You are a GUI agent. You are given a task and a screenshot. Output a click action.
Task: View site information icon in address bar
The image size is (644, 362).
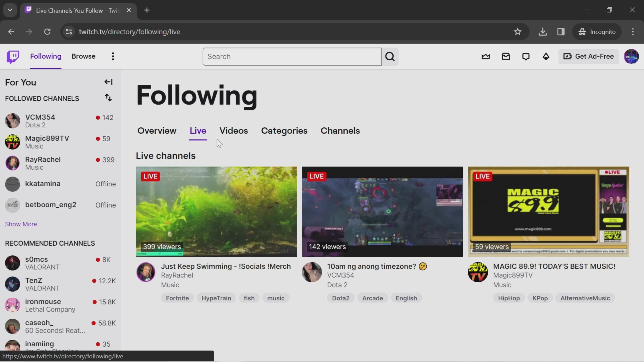coord(69,32)
